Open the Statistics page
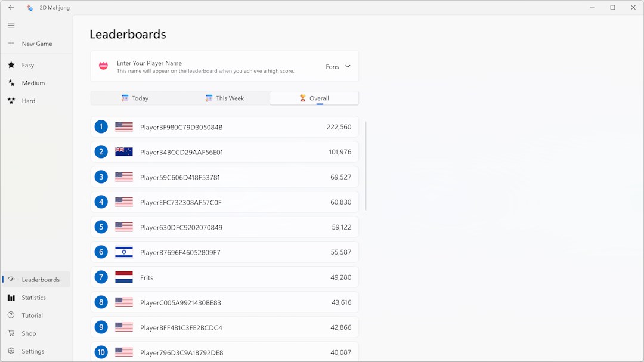This screenshot has width=644, height=362. coord(33,298)
